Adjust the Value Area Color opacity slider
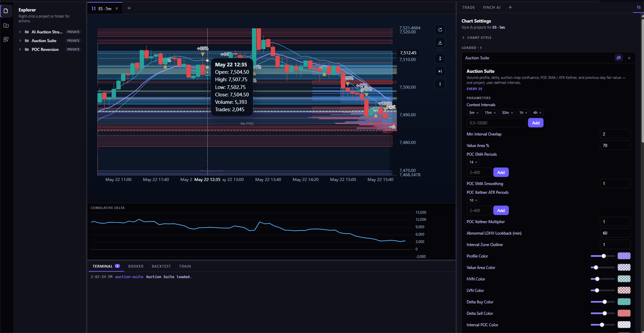Image resolution: width=644 pixels, height=333 pixels. click(603, 268)
